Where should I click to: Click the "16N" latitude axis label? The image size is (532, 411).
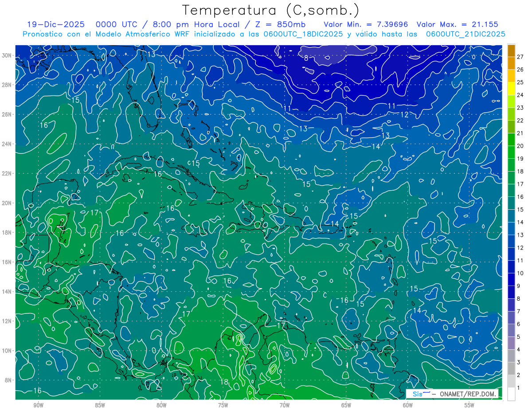point(8,262)
